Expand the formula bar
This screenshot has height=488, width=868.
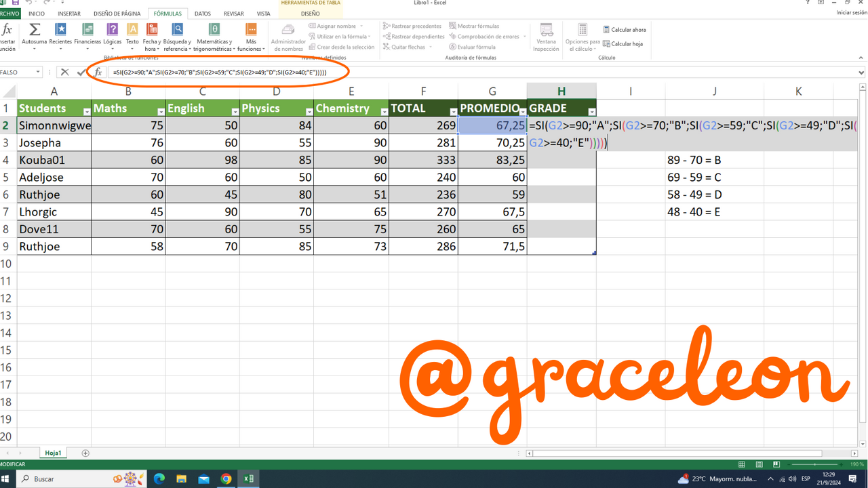(x=862, y=72)
